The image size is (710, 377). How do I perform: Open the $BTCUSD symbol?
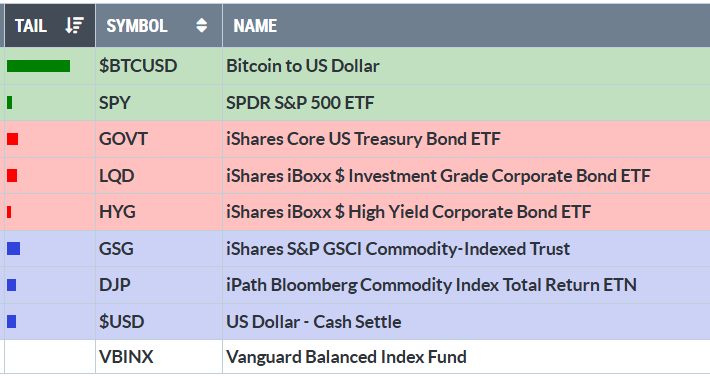tap(138, 66)
